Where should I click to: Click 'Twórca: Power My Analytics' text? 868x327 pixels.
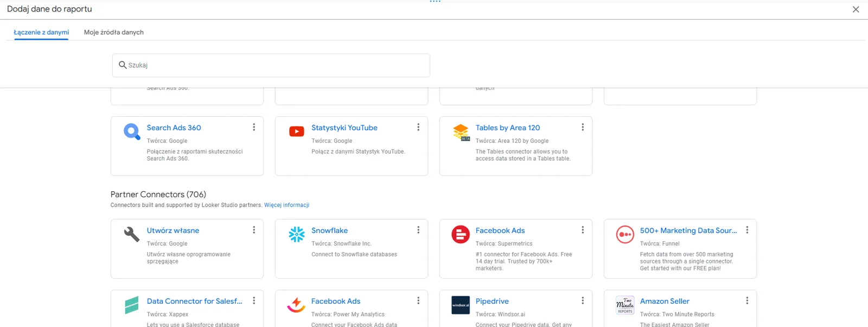(x=348, y=315)
